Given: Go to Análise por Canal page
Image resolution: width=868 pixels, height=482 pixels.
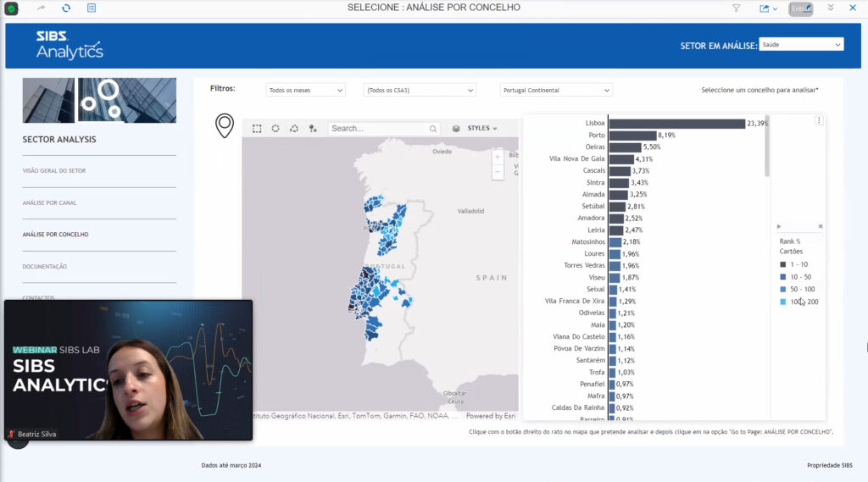Looking at the screenshot, I should coord(49,203).
